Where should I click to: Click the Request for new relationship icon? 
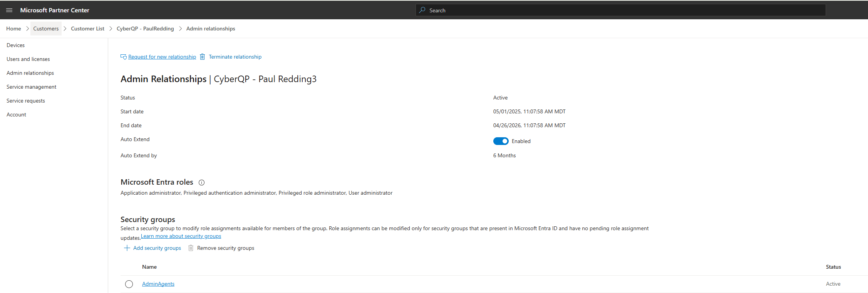[x=124, y=57]
